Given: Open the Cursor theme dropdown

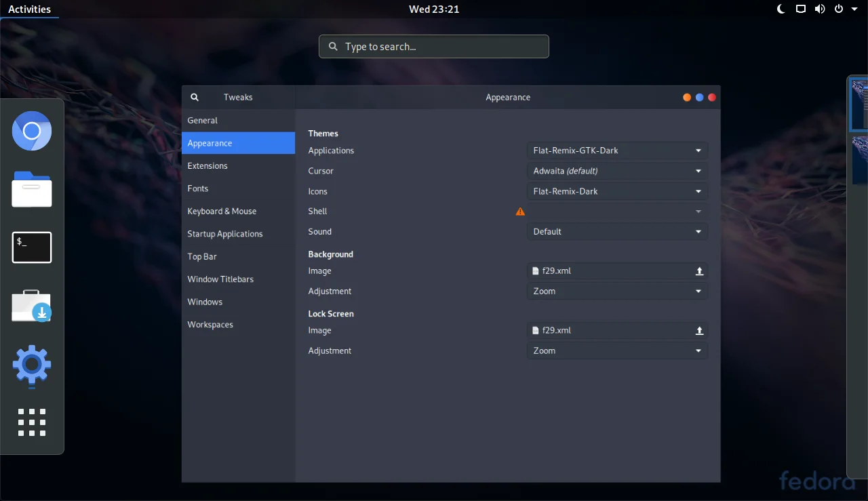Looking at the screenshot, I should [617, 171].
